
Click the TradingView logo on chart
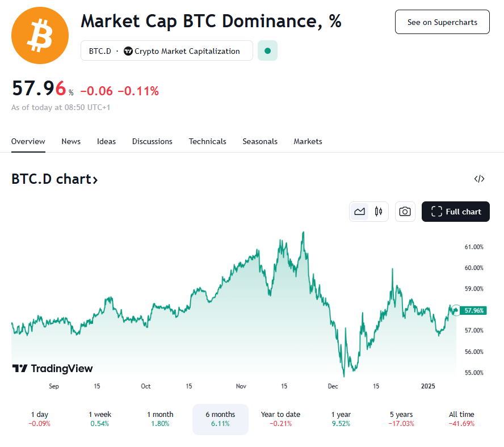[x=52, y=368]
